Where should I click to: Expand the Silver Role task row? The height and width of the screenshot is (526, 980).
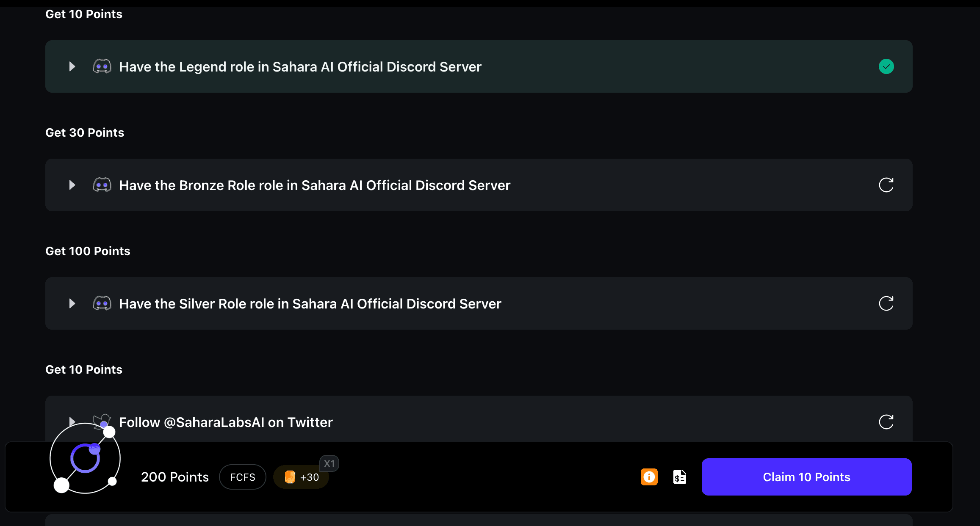[x=72, y=303]
